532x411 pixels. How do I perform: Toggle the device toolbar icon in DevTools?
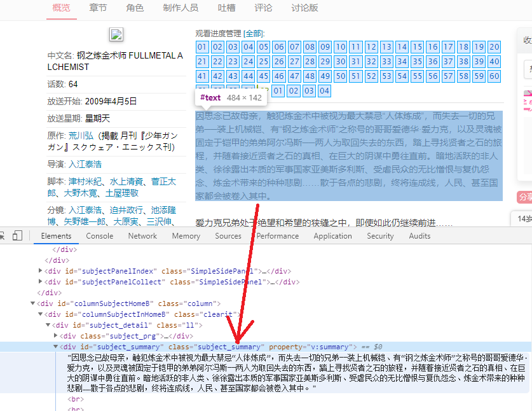click(x=17, y=236)
